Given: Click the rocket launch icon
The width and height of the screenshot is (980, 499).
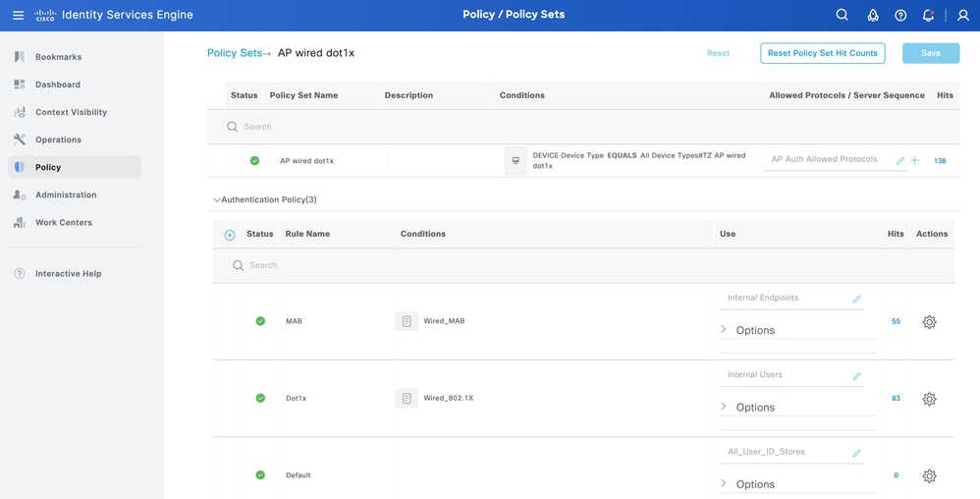Looking at the screenshot, I should (873, 15).
